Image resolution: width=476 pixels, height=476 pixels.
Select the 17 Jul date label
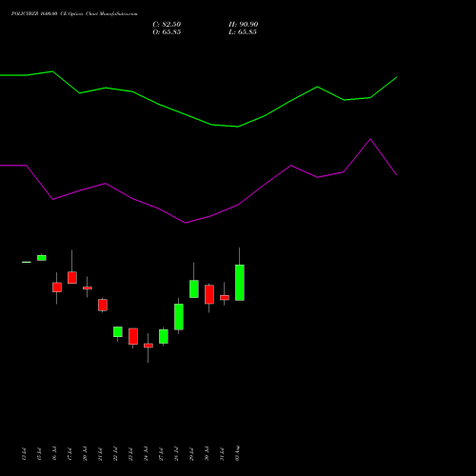point(69,453)
